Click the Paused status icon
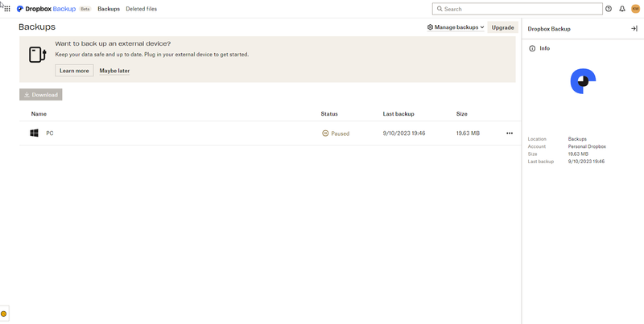Image resolution: width=644 pixels, height=324 pixels. click(325, 133)
